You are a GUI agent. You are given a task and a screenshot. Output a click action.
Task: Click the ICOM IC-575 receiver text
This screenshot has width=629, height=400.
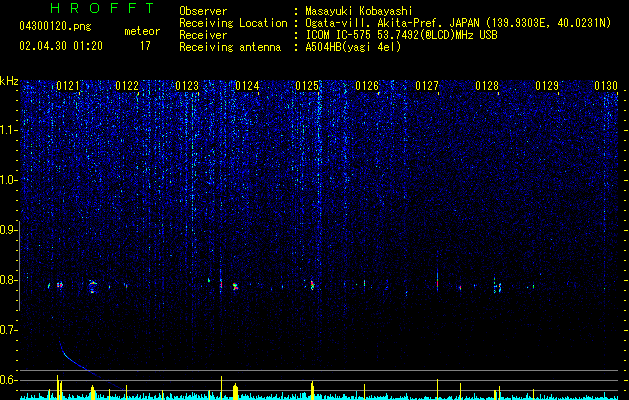401,35
